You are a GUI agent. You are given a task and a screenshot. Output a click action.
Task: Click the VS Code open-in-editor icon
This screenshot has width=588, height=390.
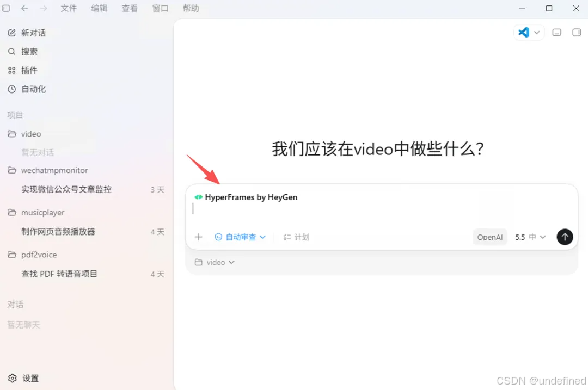click(x=524, y=32)
